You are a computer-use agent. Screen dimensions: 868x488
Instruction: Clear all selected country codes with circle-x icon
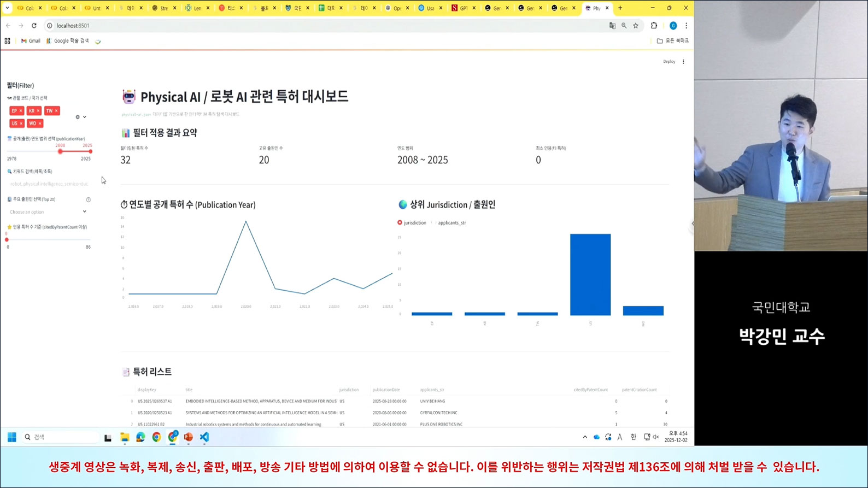tap(78, 117)
